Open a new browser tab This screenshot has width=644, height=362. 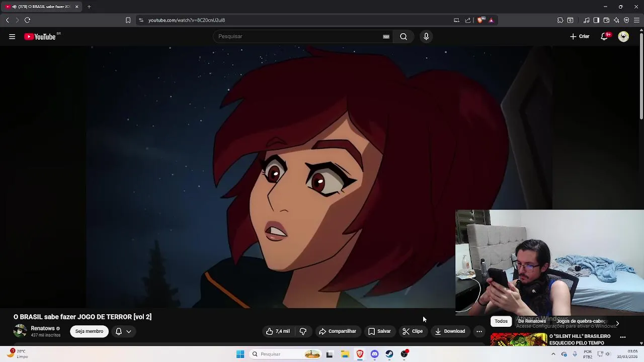coord(89,7)
